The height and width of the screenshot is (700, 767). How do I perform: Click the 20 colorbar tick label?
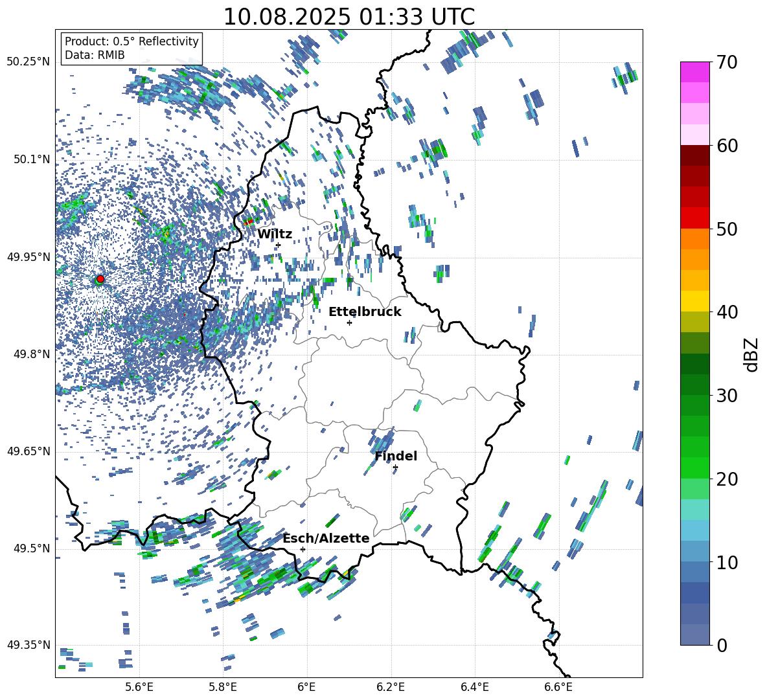(727, 479)
